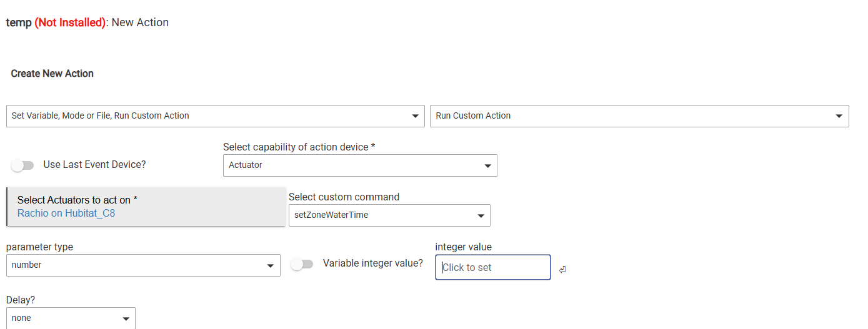Click the caret arrow on Set Variable dropdown

tap(415, 116)
